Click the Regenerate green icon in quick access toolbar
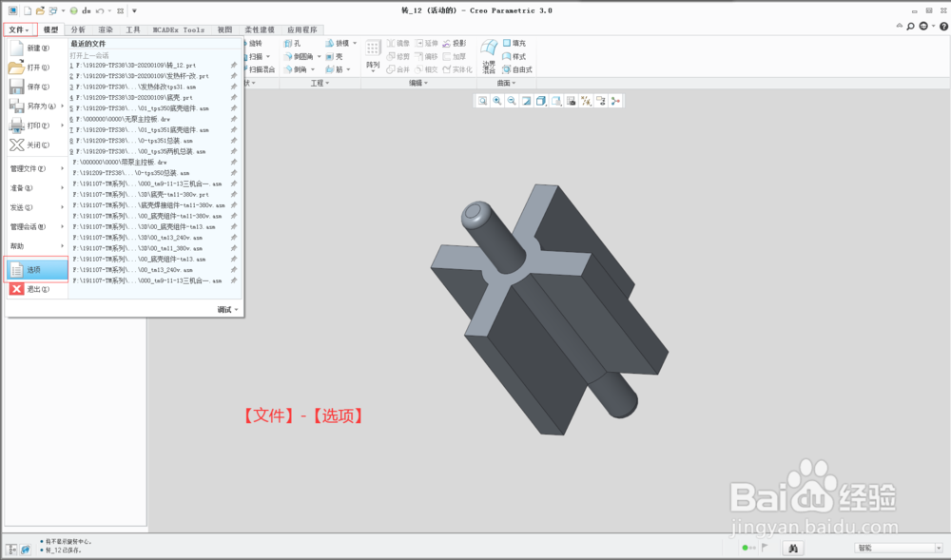Screen dimensions: 951x560 point(73,10)
